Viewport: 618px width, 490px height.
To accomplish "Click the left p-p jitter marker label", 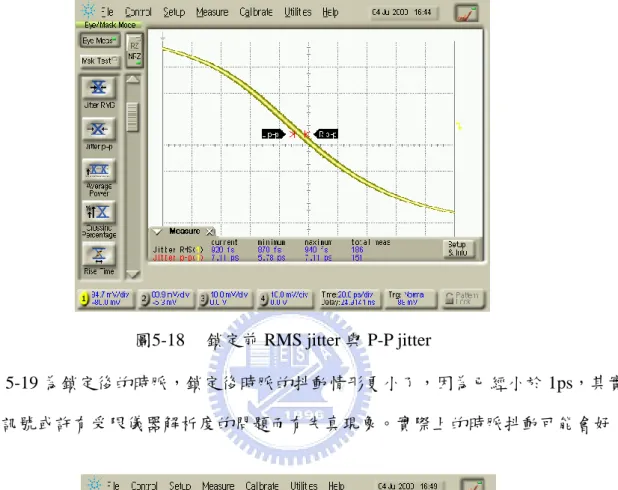I will click(x=273, y=134).
